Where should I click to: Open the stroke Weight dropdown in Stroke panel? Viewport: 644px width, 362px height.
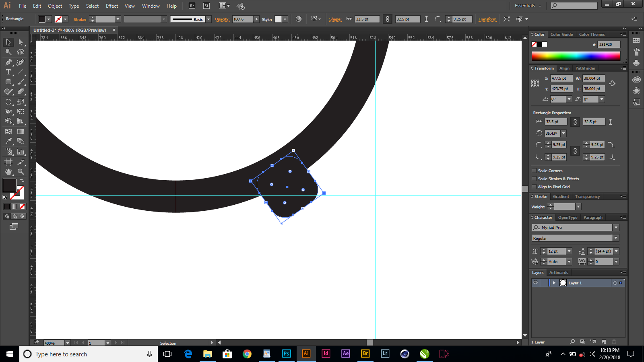(x=578, y=207)
